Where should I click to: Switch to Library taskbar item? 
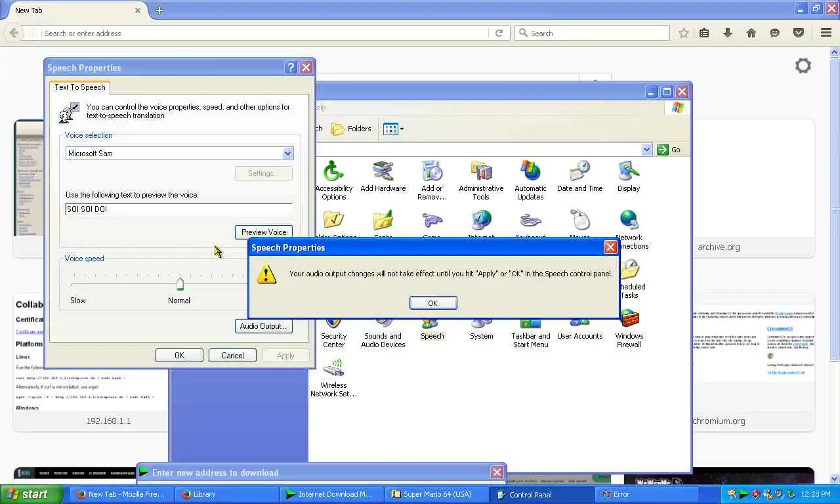tap(226, 494)
